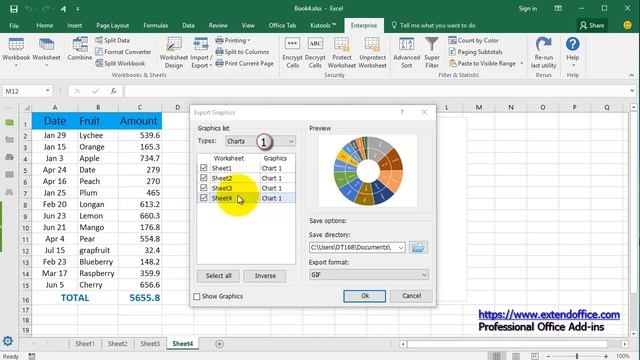Switch to Sheet1 tab
640x360 pixels.
pyautogui.click(x=85, y=344)
